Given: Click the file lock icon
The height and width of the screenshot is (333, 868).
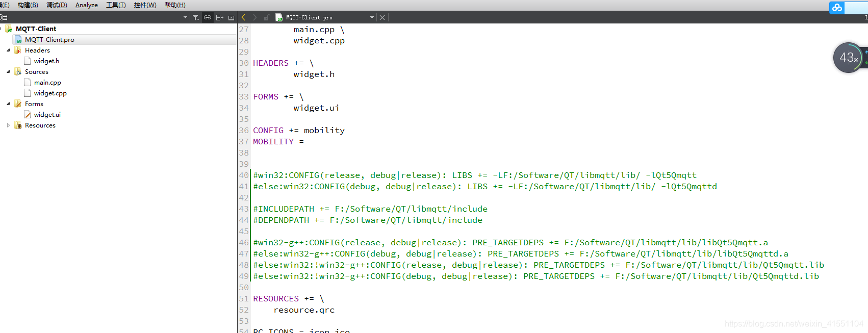Looking at the screenshot, I should pyautogui.click(x=267, y=17).
